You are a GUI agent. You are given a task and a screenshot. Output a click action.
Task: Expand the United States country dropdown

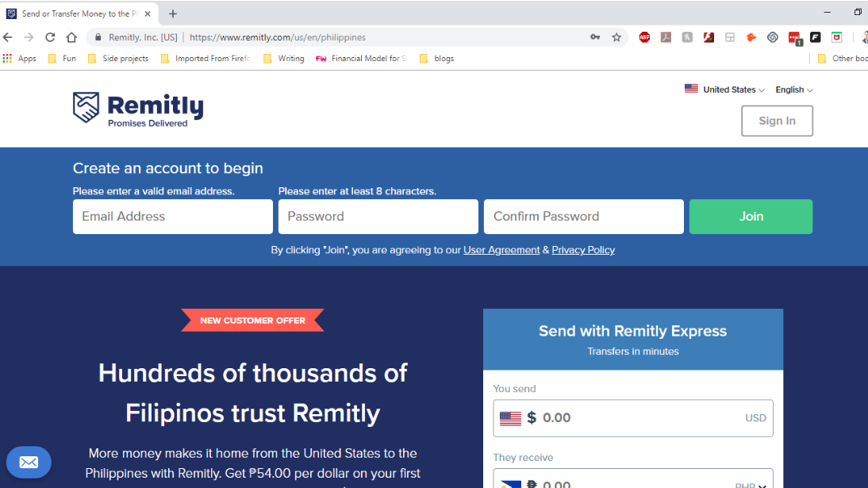[724, 90]
